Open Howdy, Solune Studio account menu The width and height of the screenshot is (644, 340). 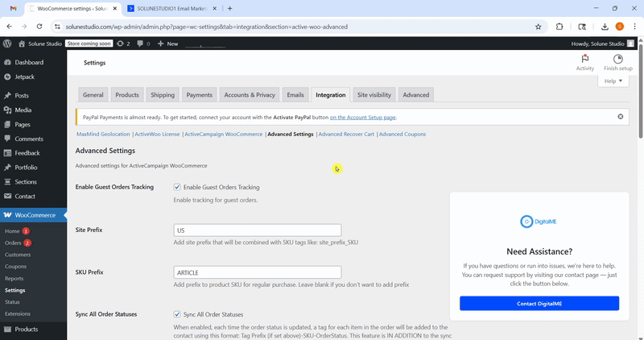point(602,44)
